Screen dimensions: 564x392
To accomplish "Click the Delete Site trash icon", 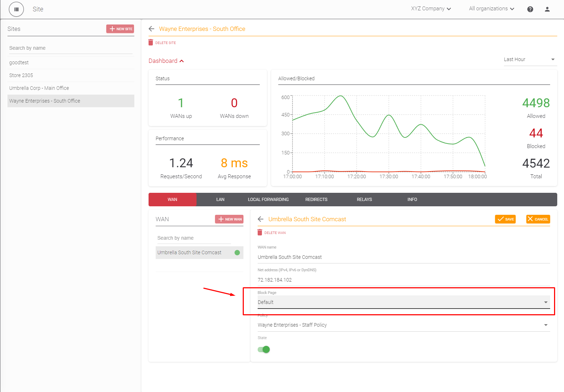I will 151,42.
